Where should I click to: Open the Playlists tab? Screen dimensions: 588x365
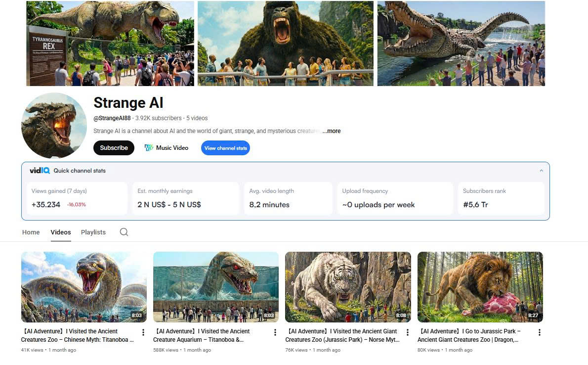(93, 232)
